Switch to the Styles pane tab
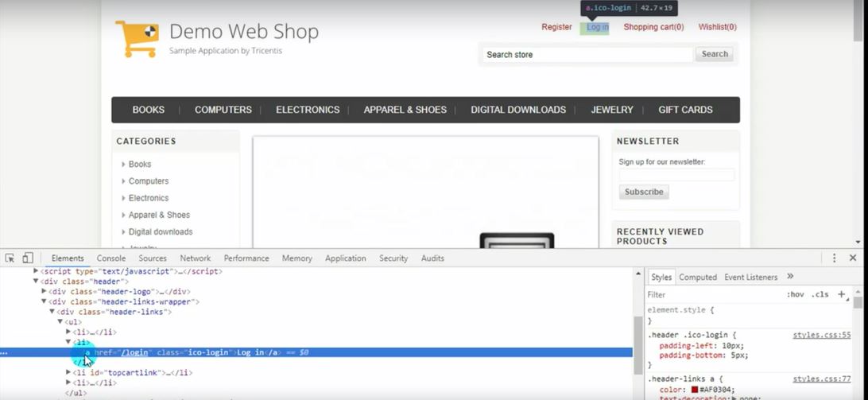This screenshot has height=400, width=868. coord(661,277)
